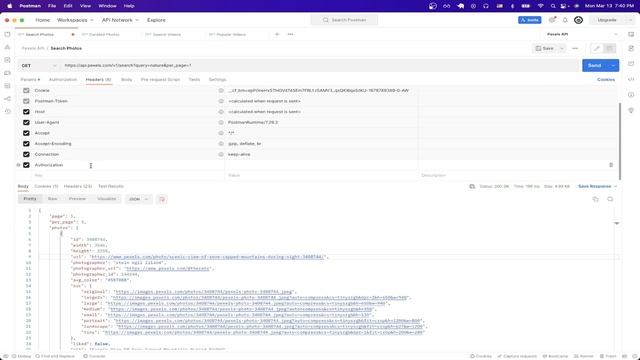Open the Test Results response tab
The height and width of the screenshot is (360, 640).
click(111, 187)
